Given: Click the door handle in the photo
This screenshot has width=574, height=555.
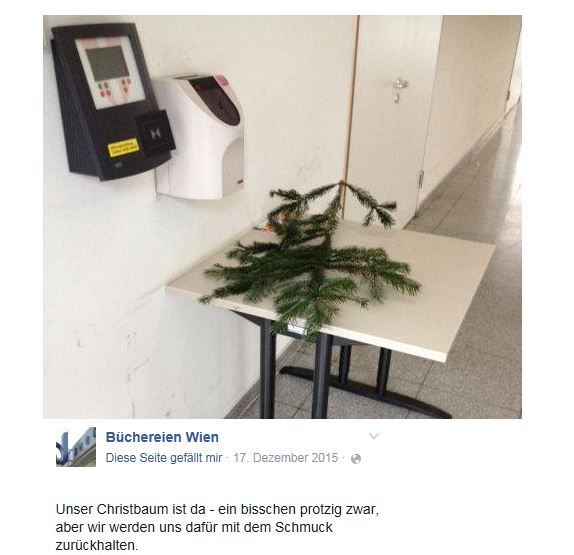Looking at the screenshot, I should (x=398, y=88).
